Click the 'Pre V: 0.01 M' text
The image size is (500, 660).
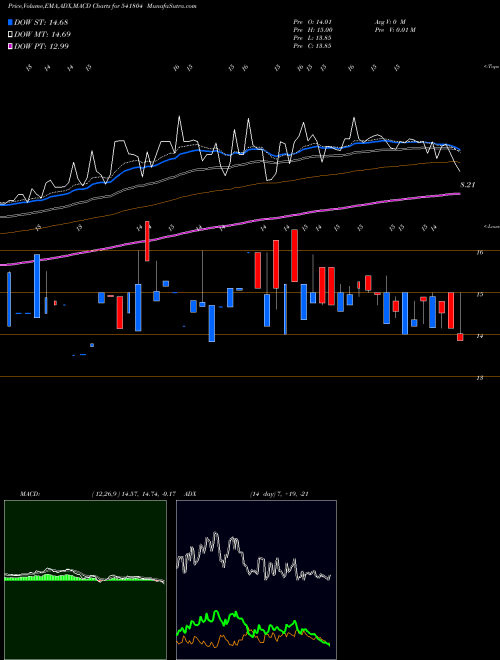coord(395,30)
